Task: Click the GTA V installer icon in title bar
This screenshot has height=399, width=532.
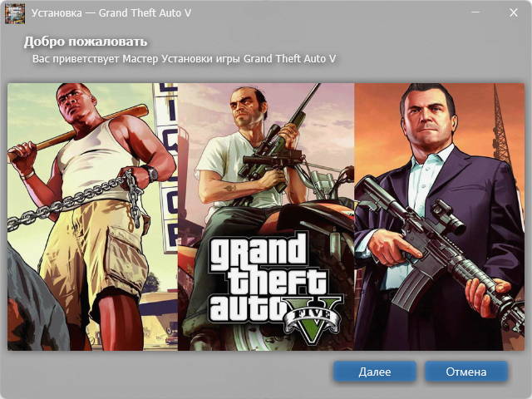Action: click(15, 13)
